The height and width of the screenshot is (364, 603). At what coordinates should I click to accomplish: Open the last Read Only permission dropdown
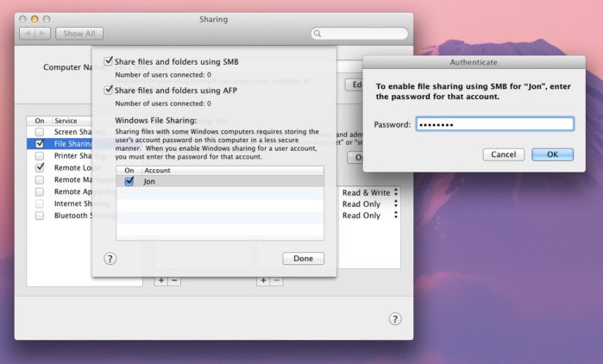pos(370,216)
